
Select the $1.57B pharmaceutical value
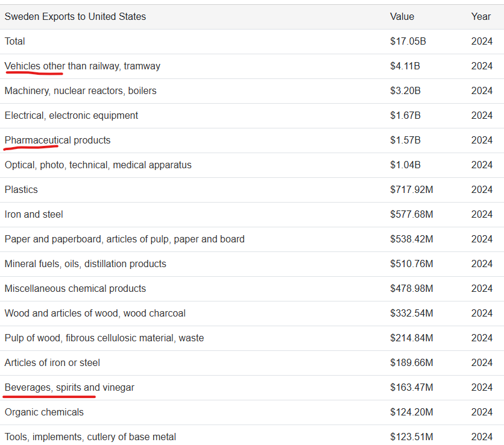coord(405,140)
